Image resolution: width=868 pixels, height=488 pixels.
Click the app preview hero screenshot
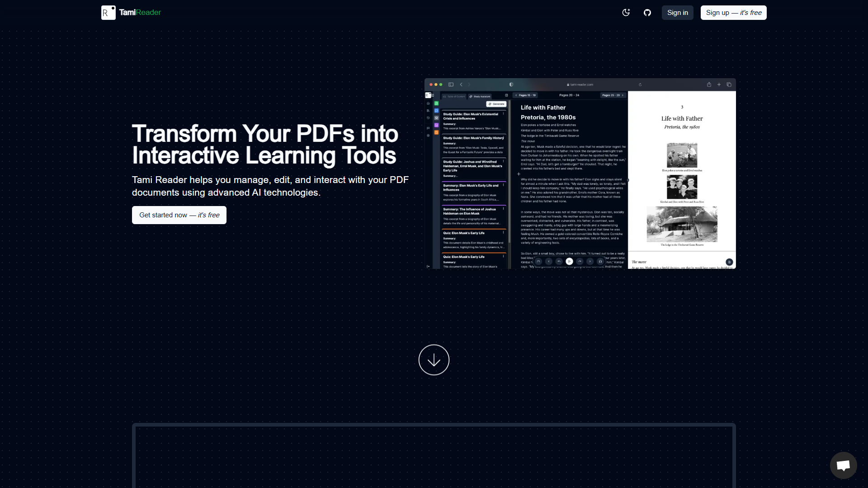tap(580, 174)
